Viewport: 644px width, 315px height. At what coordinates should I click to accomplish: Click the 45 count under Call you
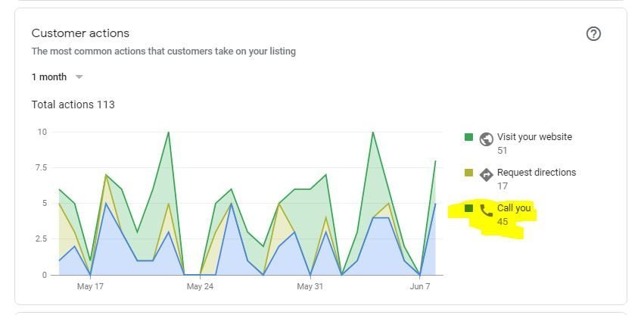(502, 222)
